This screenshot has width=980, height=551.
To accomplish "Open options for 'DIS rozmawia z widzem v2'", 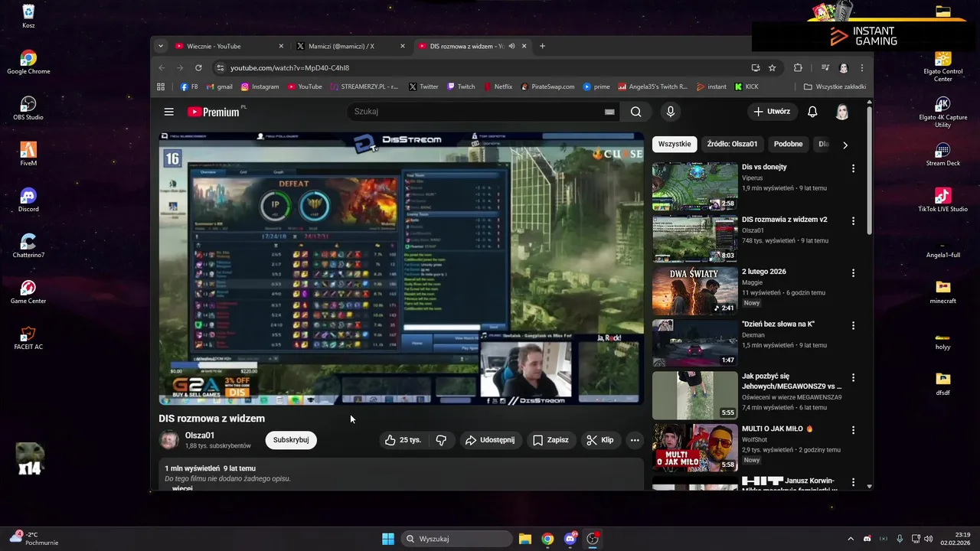I will pyautogui.click(x=853, y=220).
